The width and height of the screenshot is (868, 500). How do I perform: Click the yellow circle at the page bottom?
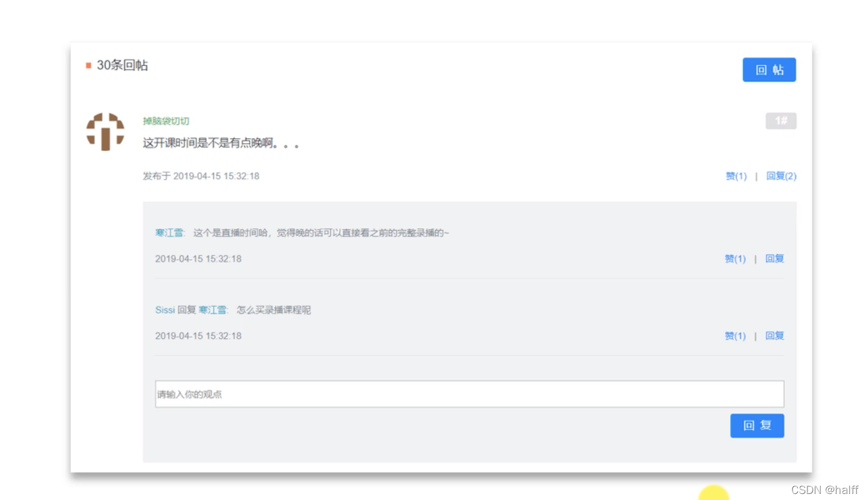(x=714, y=495)
